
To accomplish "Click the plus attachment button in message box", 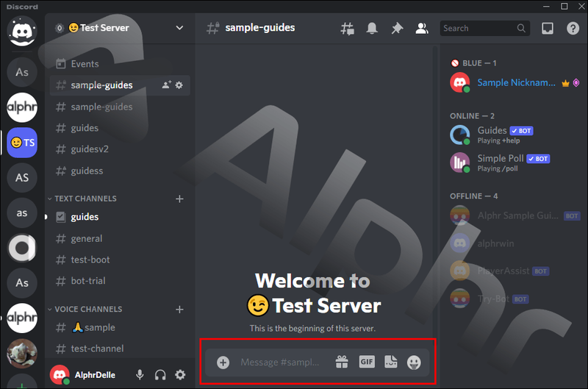I will click(x=223, y=363).
